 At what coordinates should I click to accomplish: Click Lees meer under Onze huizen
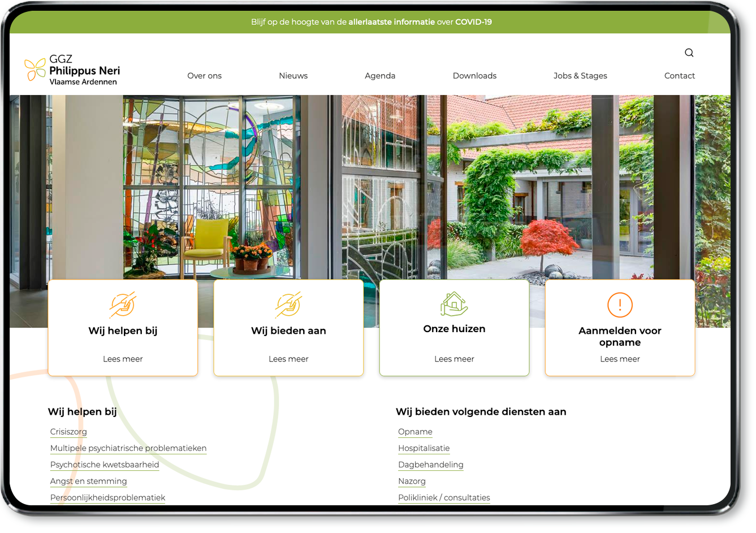(454, 359)
